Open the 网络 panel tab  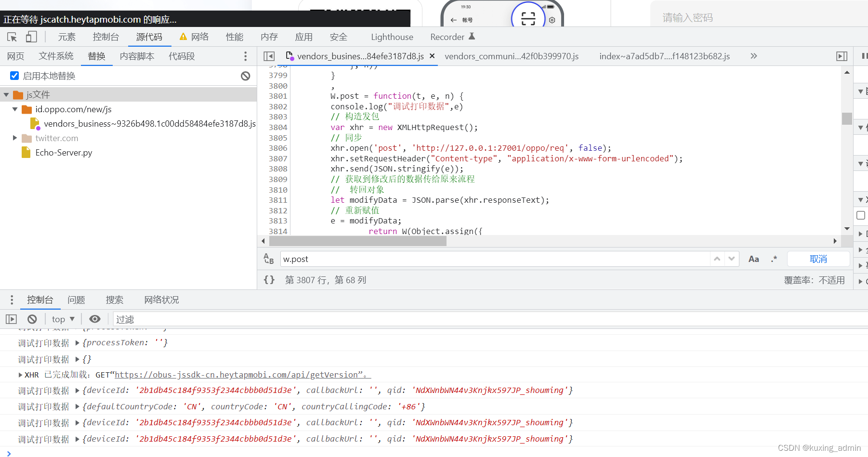(x=194, y=37)
